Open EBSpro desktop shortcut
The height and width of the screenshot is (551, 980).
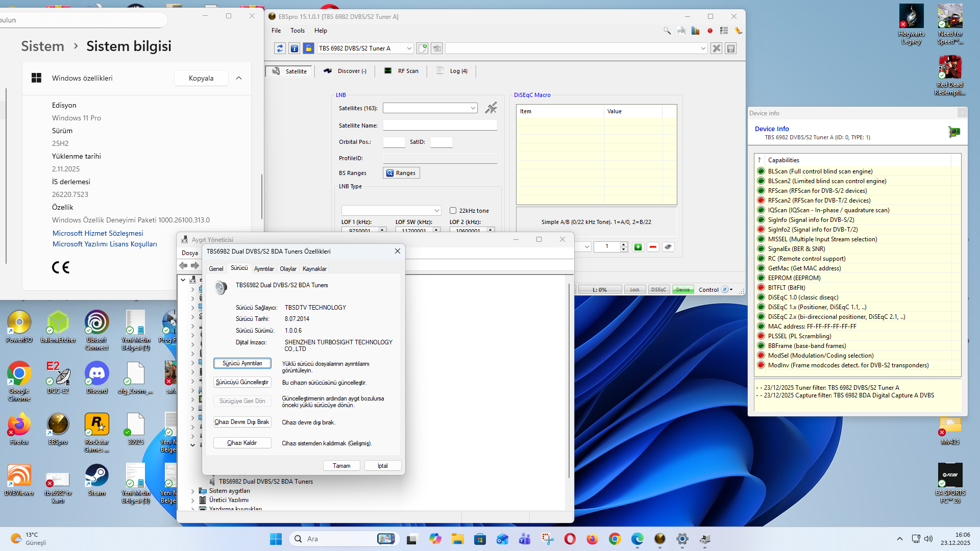(x=58, y=429)
